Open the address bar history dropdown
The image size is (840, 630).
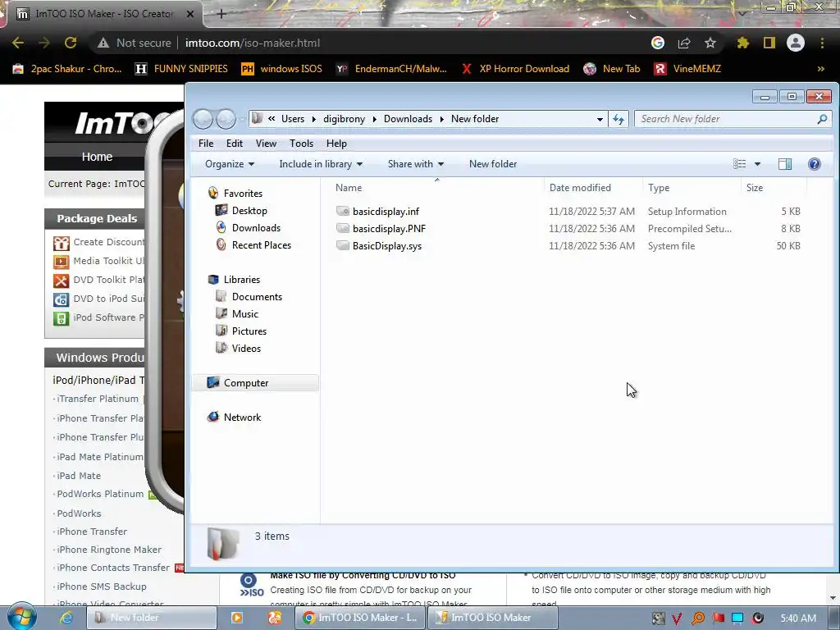(x=600, y=119)
